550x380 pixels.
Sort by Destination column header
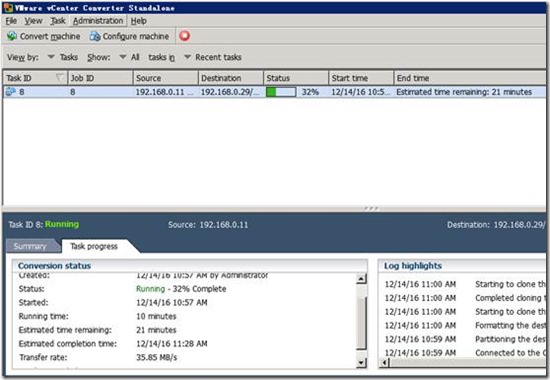point(231,78)
